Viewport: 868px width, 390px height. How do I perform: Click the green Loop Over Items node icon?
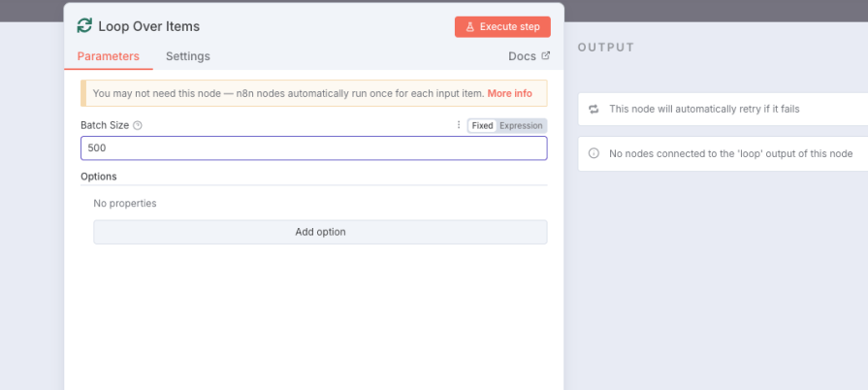85,26
